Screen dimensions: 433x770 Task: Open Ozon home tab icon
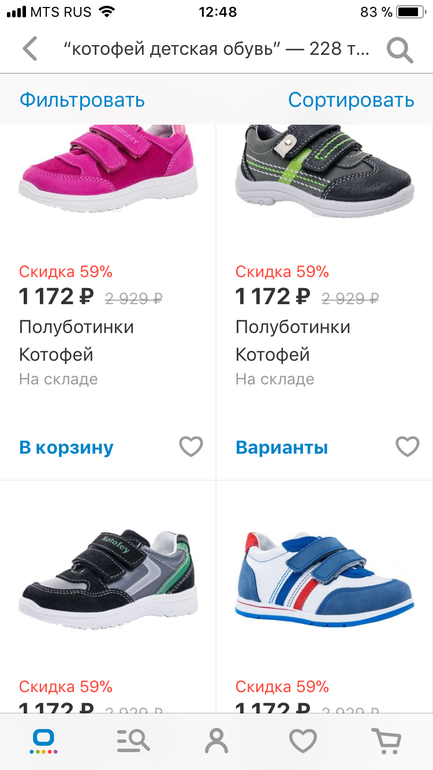43,741
